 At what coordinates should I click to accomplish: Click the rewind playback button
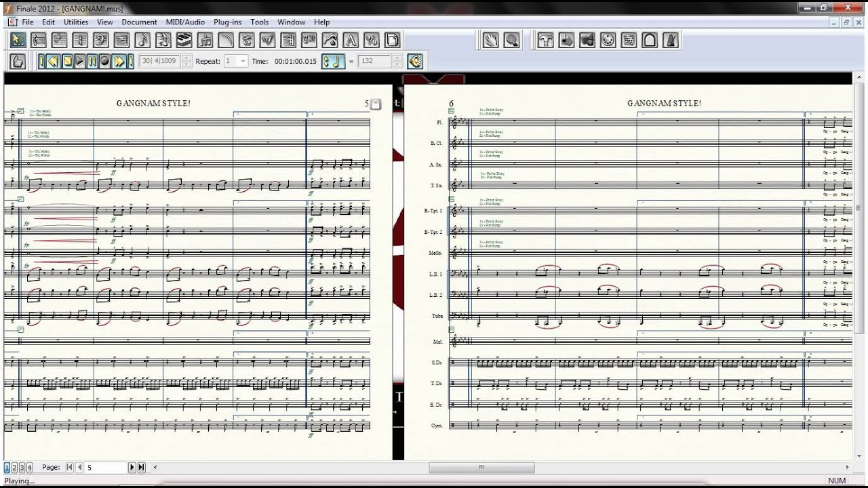(54, 61)
